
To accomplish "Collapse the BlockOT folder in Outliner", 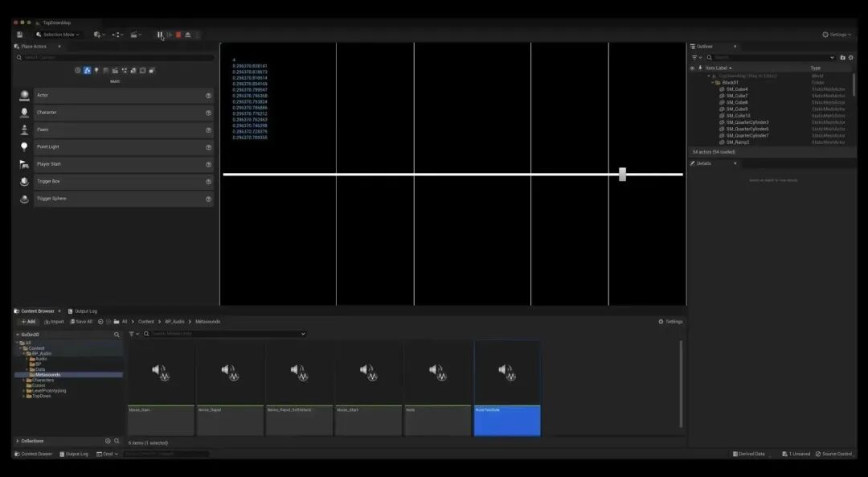I will pos(712,83).
